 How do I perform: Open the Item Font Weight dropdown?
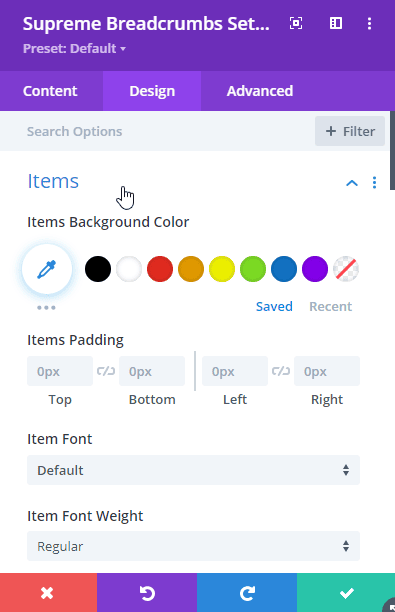193,546
